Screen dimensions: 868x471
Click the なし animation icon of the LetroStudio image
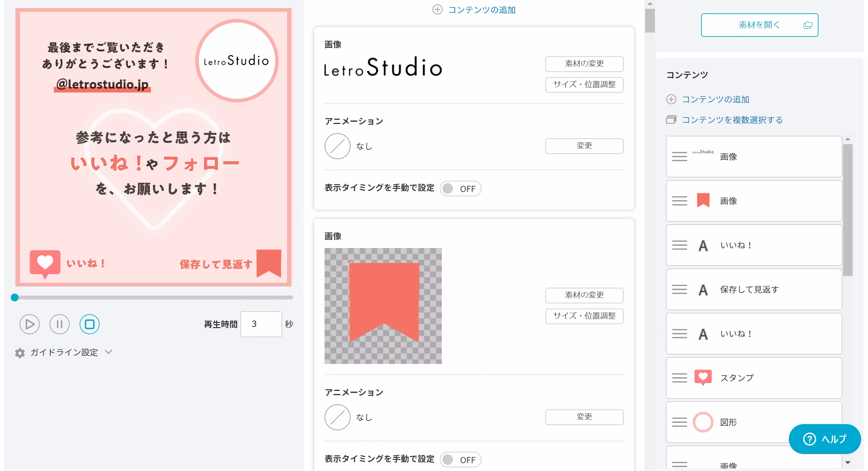[337, 146]
